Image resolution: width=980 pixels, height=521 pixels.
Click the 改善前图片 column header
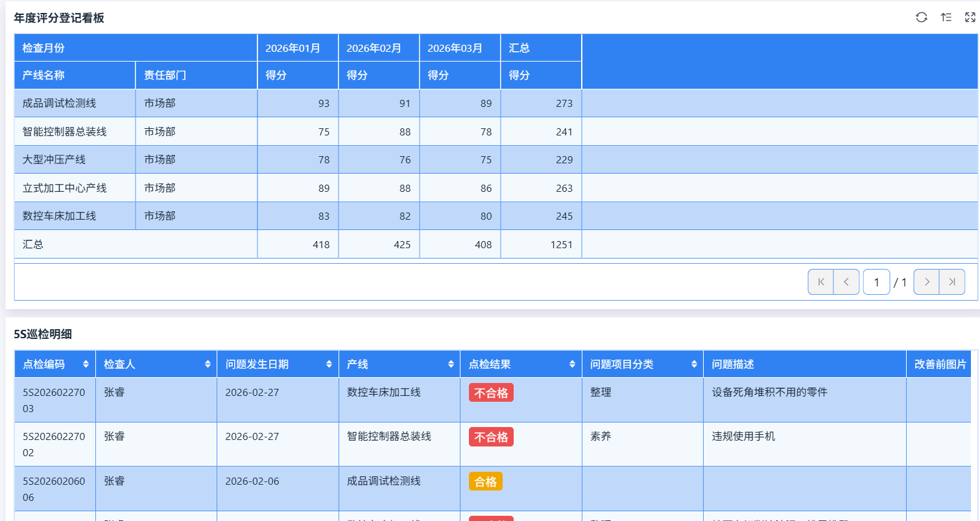tap(940, 364)
